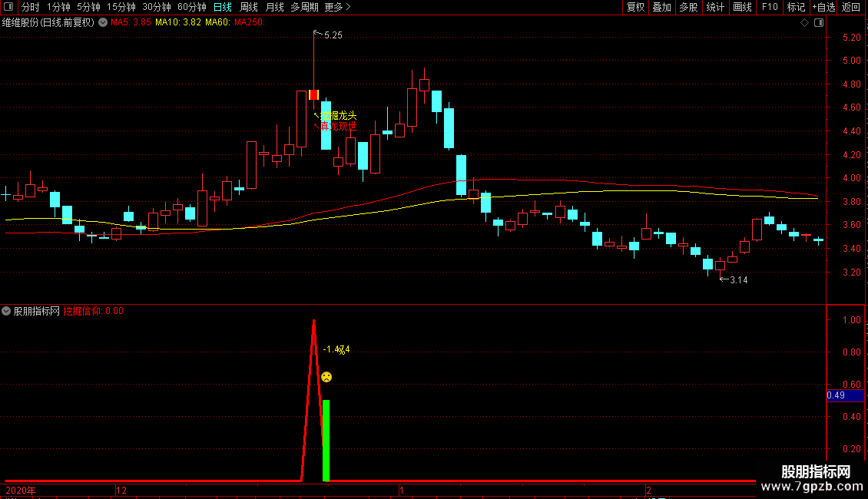Click the 统计 statistics button

pyautogui.click(x=715, y=7)
